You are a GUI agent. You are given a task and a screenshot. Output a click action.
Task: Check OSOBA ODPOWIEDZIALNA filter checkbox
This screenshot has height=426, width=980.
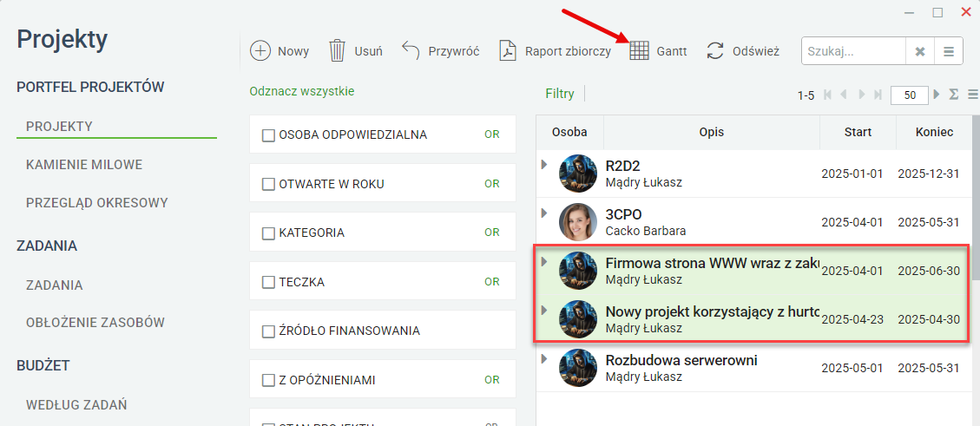click(x=268, y=135)
